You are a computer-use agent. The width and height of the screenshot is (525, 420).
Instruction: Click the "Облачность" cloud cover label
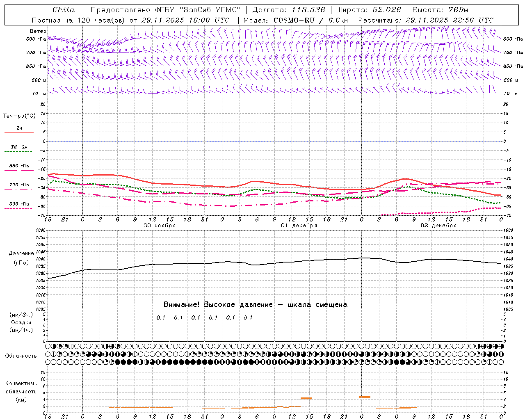[x=21, y=356]
